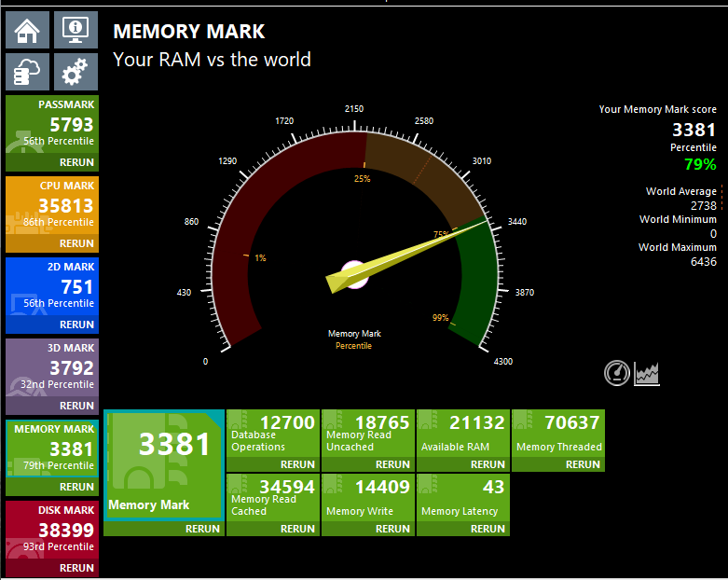Image resolution: width=728 pixels, height=580 pixels.
Task: Rerun the Memory Read Cached test
Action: pyautogui.click(x=297, y=529)
